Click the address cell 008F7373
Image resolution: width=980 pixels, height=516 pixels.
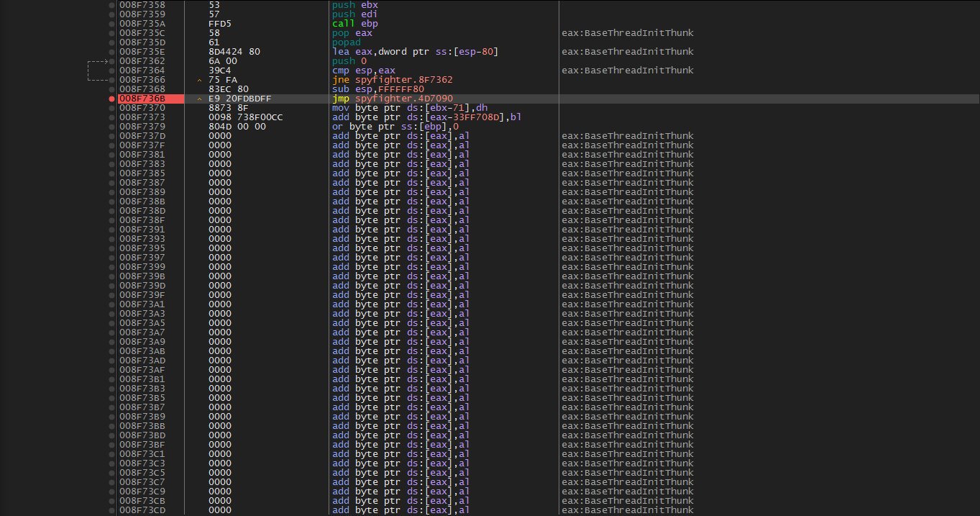point(142,117)
